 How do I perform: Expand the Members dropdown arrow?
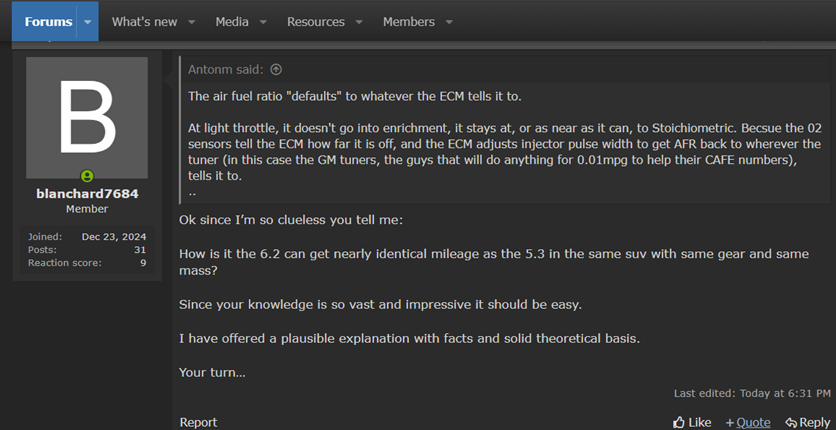pyautogui.click(x=449, y=22)
